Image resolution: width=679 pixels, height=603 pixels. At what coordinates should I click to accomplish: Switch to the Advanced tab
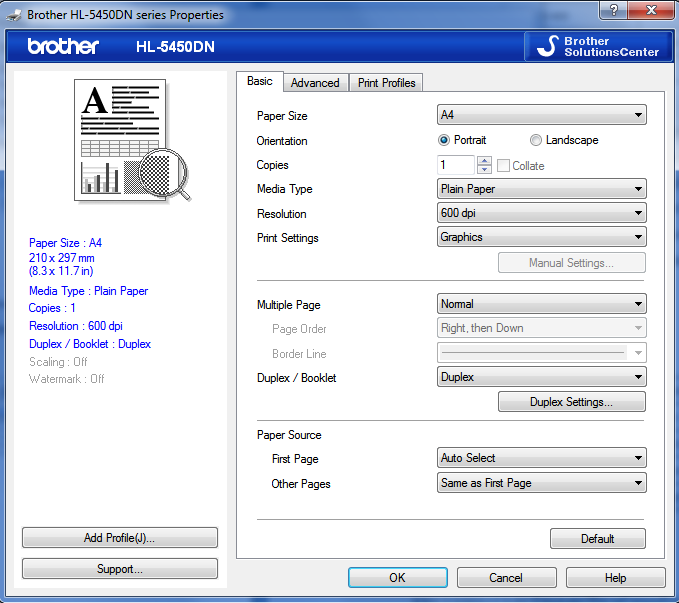315,83
